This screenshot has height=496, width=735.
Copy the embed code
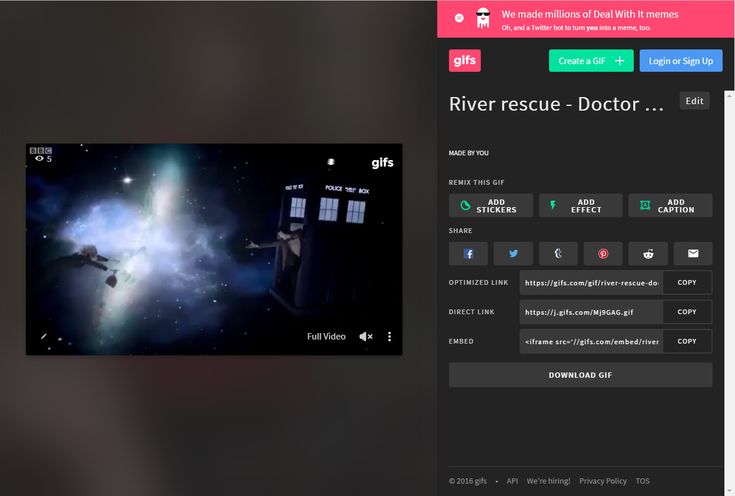(x=687, y=341)
